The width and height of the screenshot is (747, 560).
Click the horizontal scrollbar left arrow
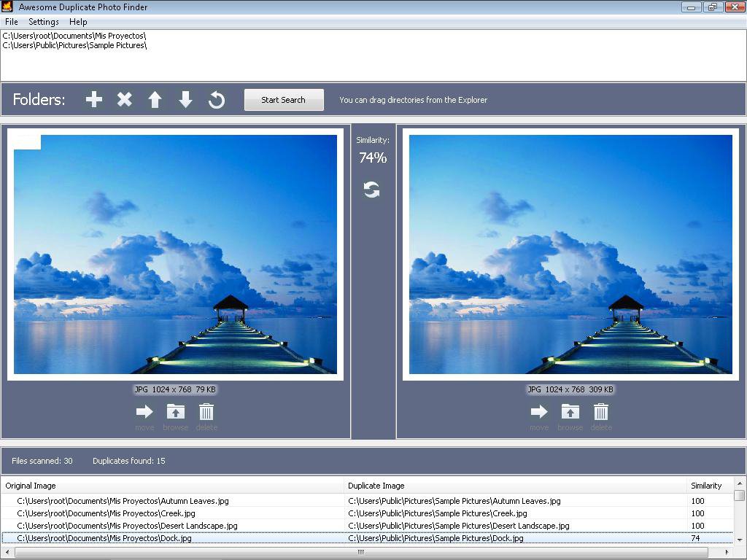coord(7,553)
